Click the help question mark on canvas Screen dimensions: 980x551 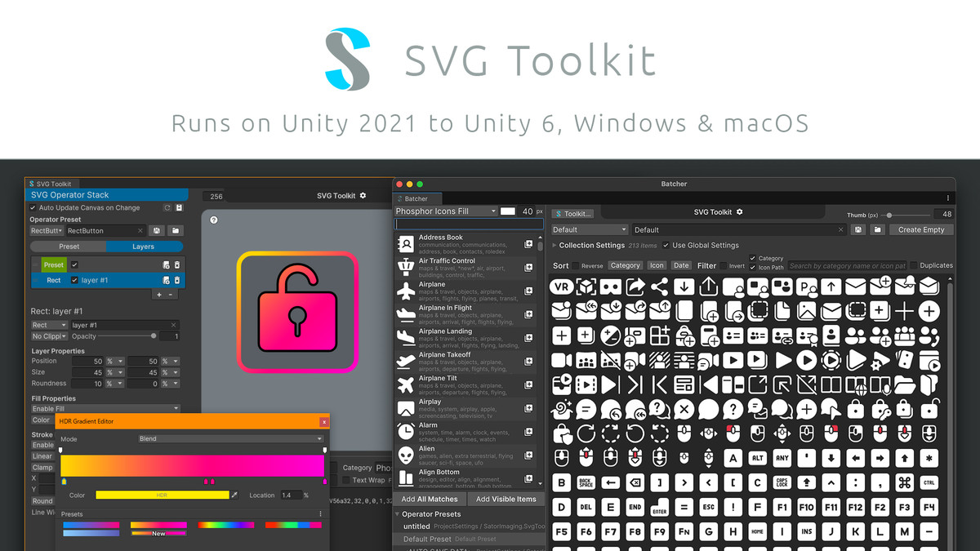[x=213, y=220]
